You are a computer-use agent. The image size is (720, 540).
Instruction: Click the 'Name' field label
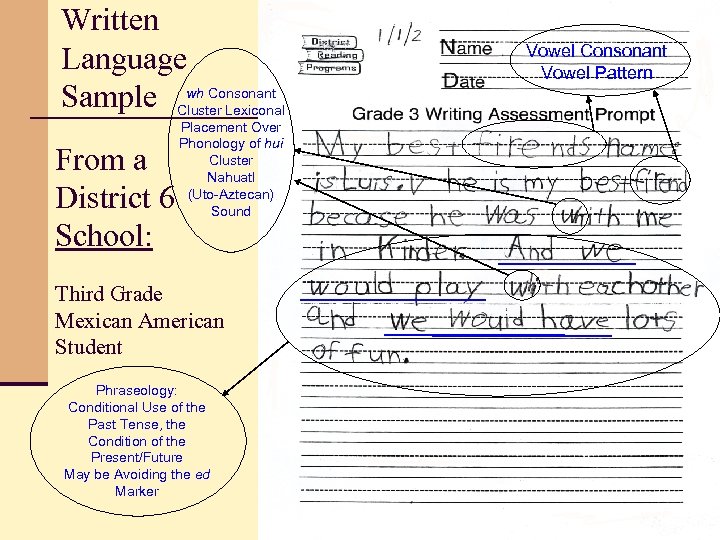[x=466, y=48]
